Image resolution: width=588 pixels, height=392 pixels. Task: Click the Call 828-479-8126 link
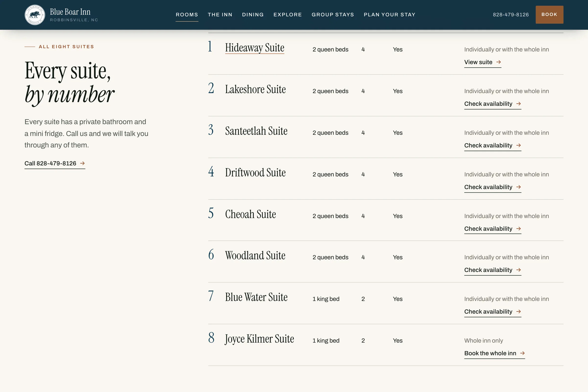click(x=55, y=163)
